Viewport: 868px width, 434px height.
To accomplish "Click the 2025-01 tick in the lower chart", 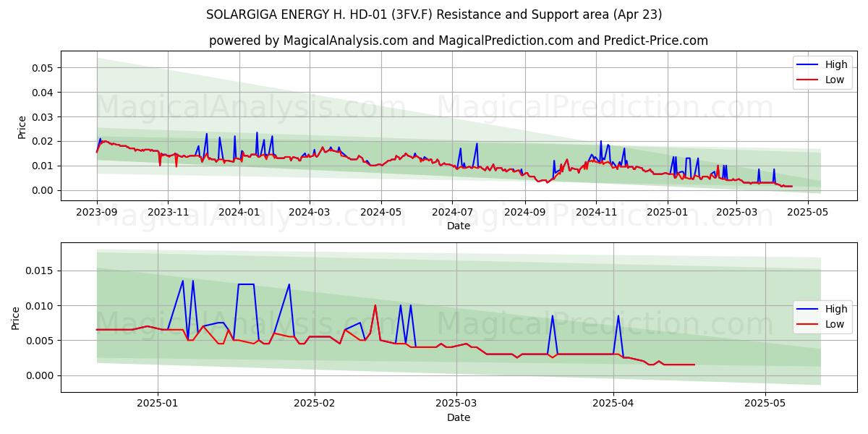I will coord(158,404).
